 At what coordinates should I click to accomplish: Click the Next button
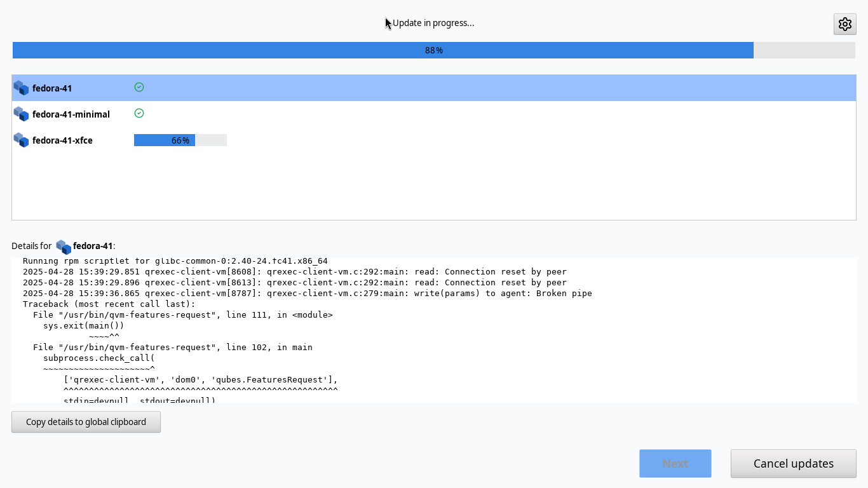[x=675, y=464]
